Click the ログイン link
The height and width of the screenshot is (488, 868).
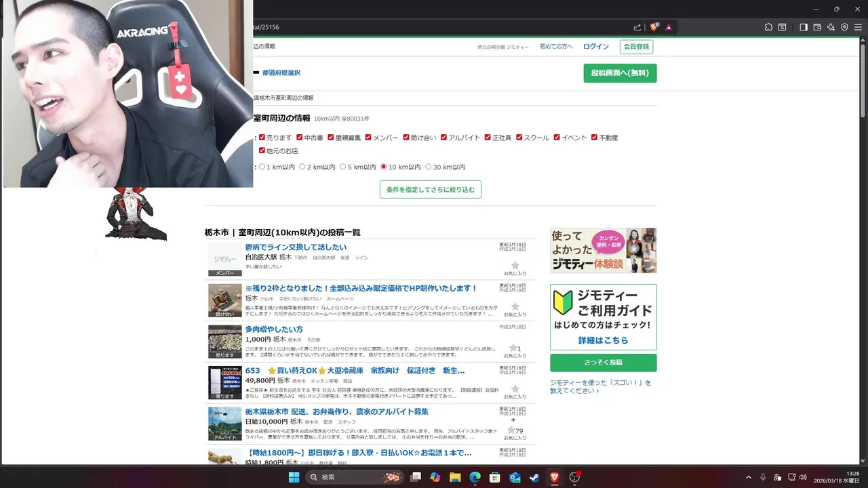pyautogui.click(x=596, y=47)
